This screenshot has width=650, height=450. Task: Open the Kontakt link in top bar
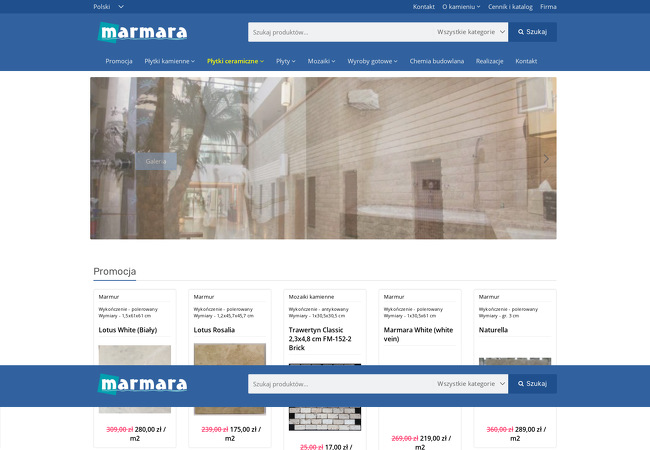[424, 7]
